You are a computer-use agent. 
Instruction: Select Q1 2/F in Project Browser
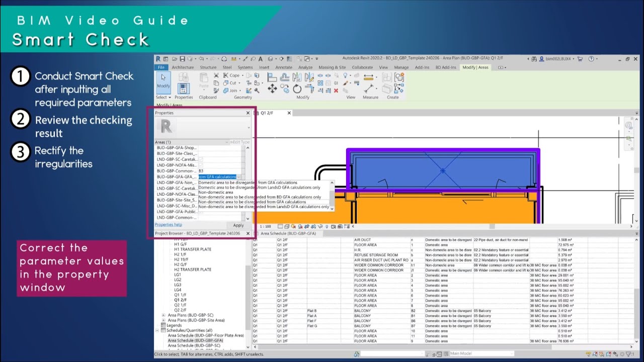click(x=180, y=300)
